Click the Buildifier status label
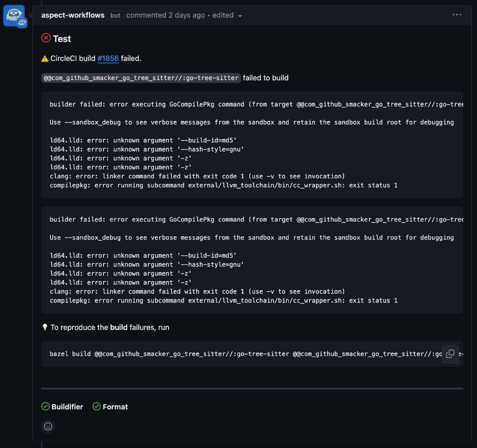 tap(67, 407)
